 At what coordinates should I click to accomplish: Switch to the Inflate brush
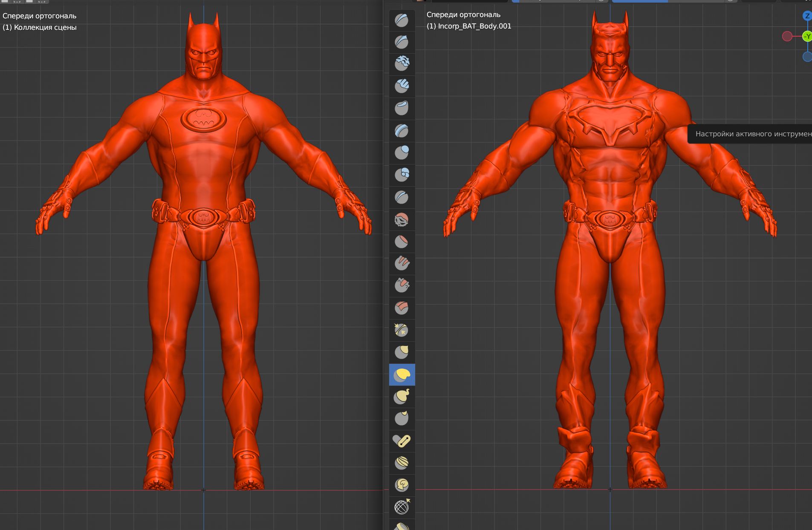[402, 153]
